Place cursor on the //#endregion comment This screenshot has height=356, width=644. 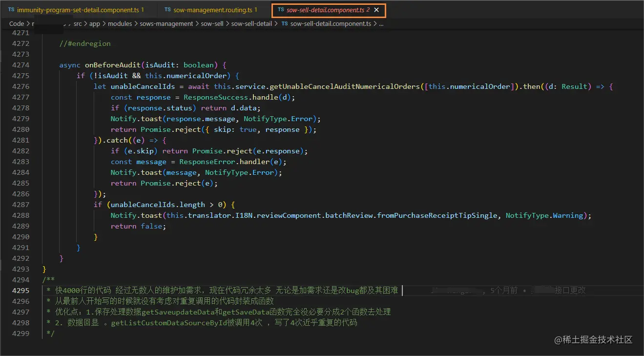coord(85,43)
